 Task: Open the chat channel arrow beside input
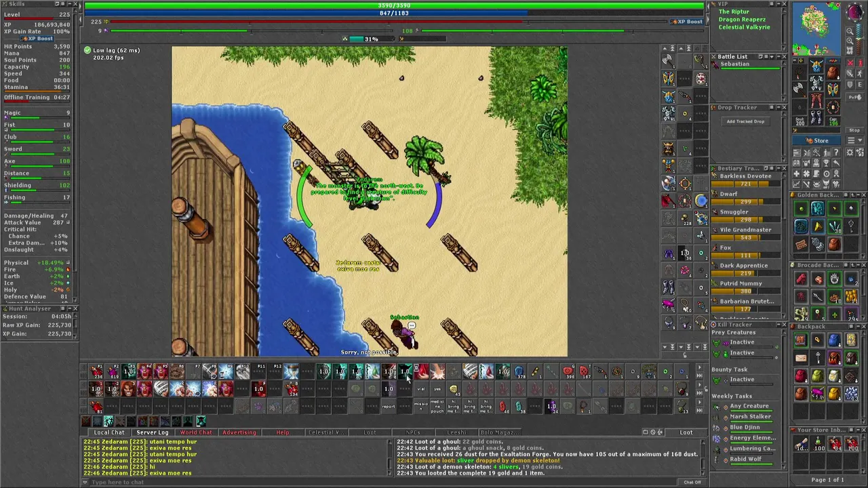85,482
